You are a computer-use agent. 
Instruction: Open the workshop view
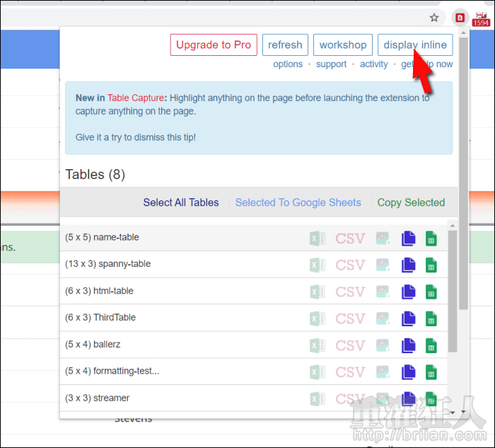pyautogui.click(x=343, y=45)
